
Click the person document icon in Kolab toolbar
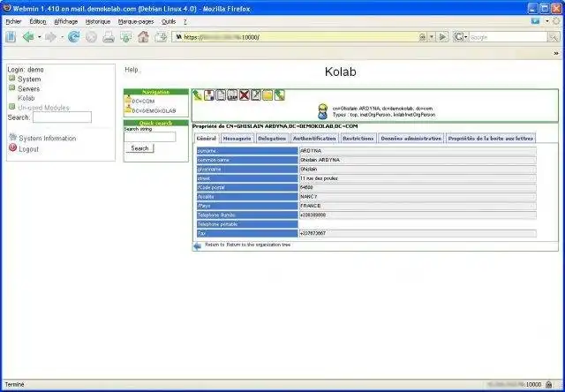[x=209, y=95]
